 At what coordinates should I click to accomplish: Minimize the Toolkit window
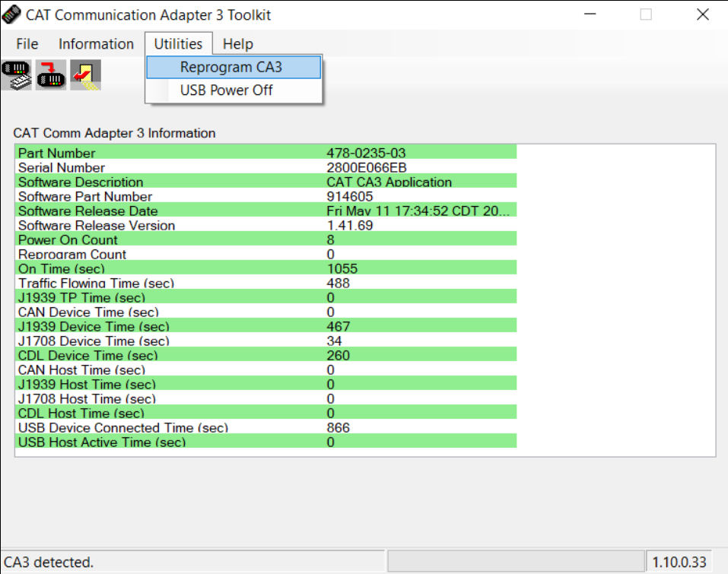pyautogui.click(x=590, y=14)
